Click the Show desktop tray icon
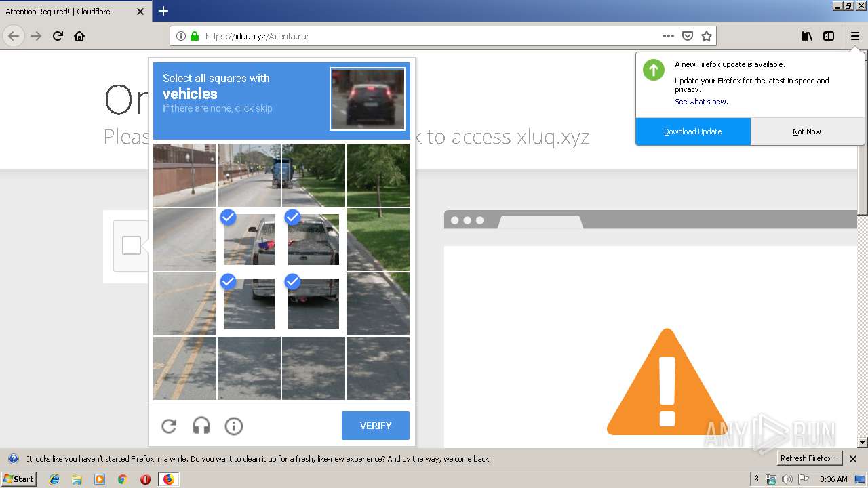 point(860,479)
